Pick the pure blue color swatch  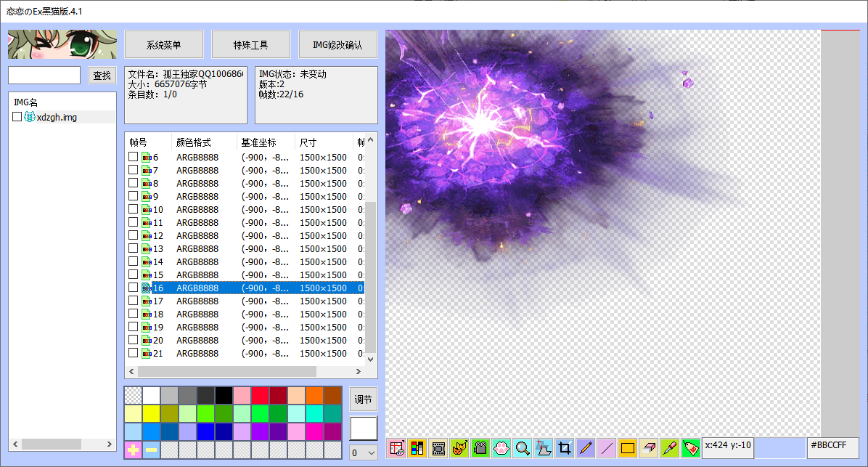[x=206, y=431]
